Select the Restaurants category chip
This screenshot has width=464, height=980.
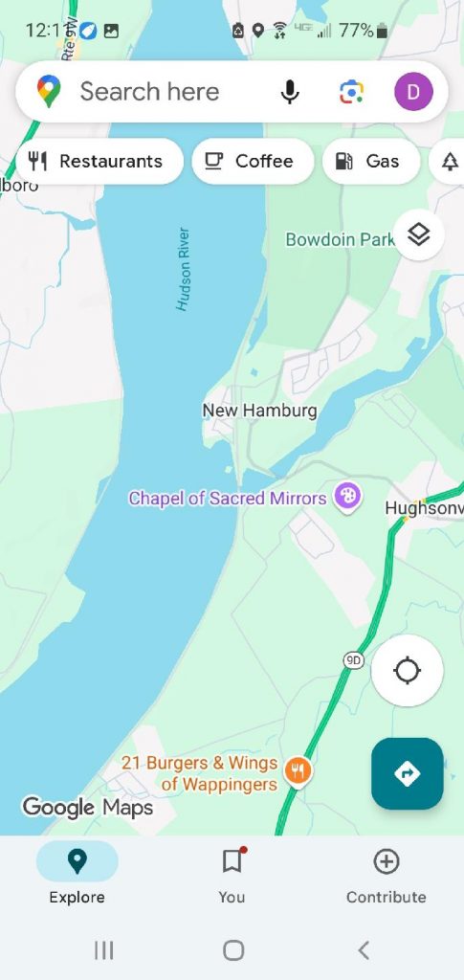point(99,161)
